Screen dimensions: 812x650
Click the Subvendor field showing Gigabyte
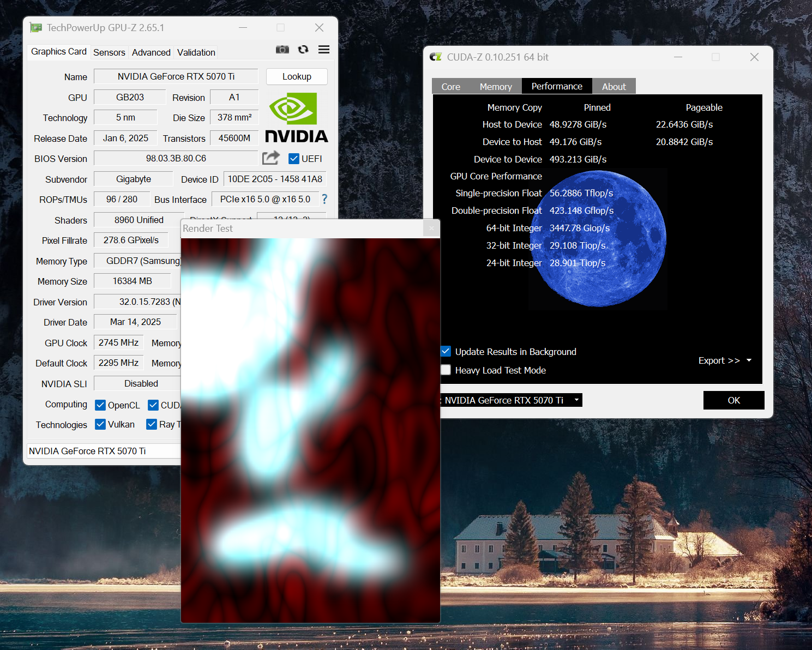tap(134, 179)
